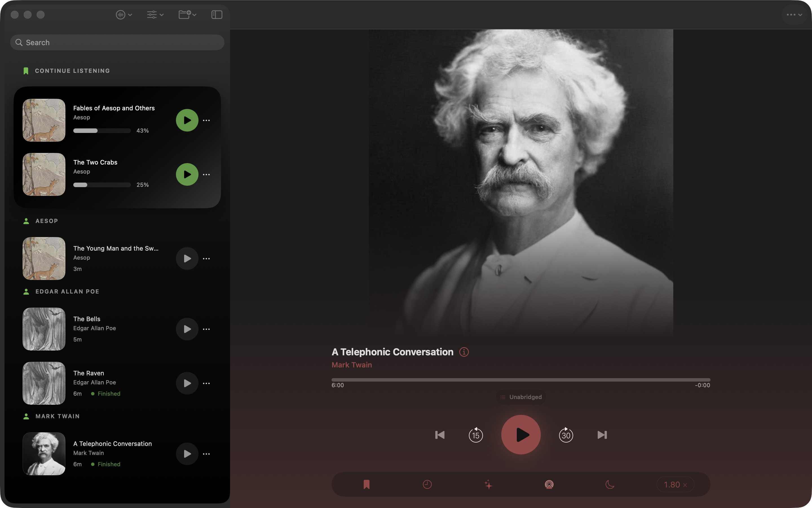Open the add folder dropdown in toolbar

(x=187, y=15)
